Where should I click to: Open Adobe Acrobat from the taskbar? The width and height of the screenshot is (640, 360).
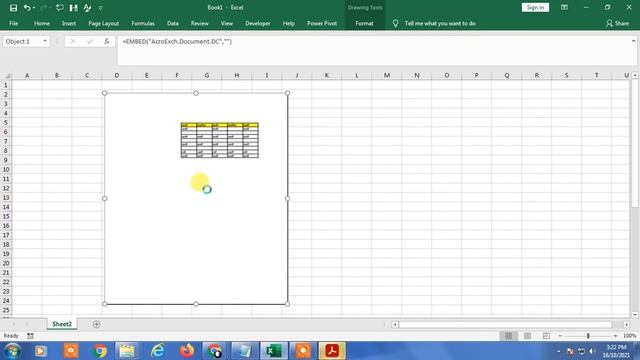tap(332, 351)
